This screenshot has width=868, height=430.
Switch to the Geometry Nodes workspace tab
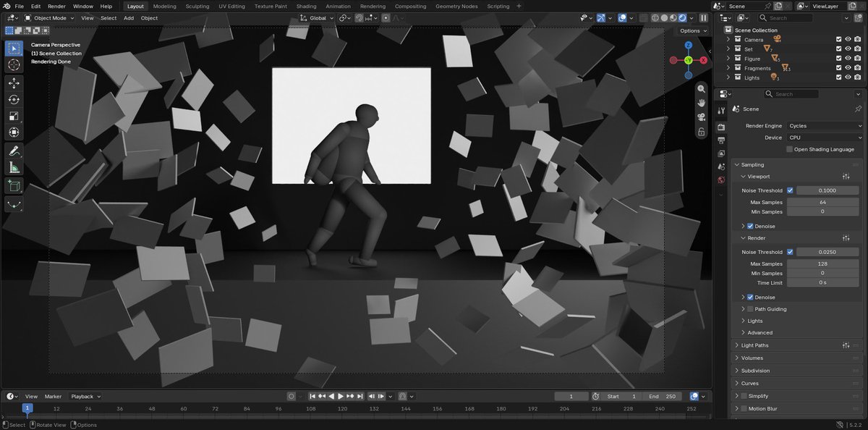456,6
